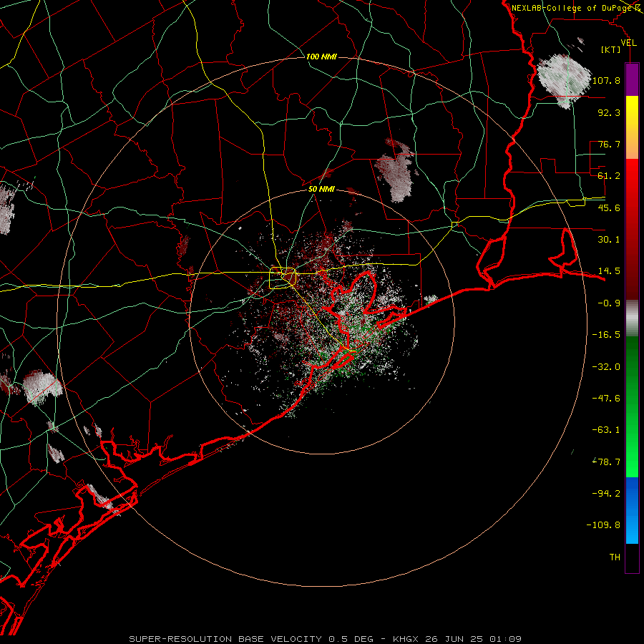
Task: Click the [KT] units label
Action: [611, 49]
